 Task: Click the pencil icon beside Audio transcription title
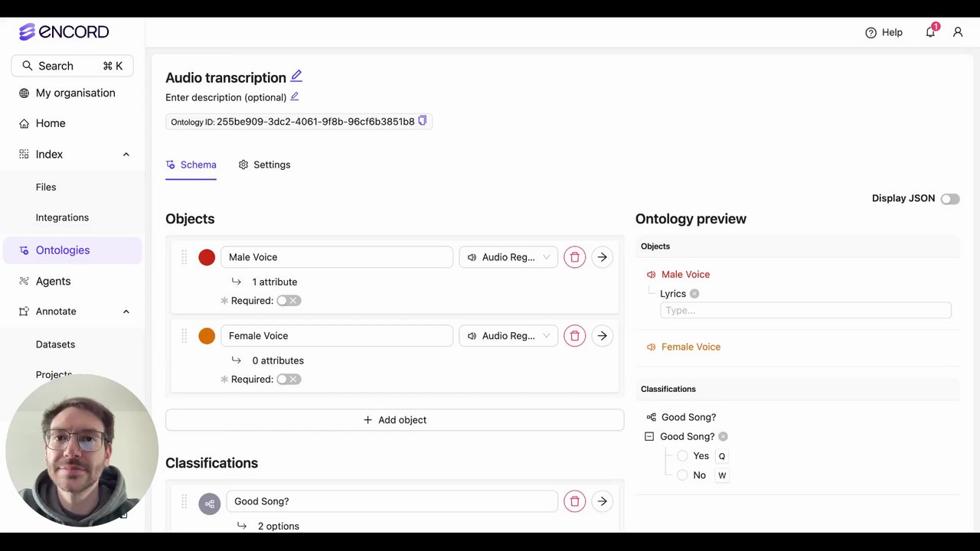[x=296, y=76]
